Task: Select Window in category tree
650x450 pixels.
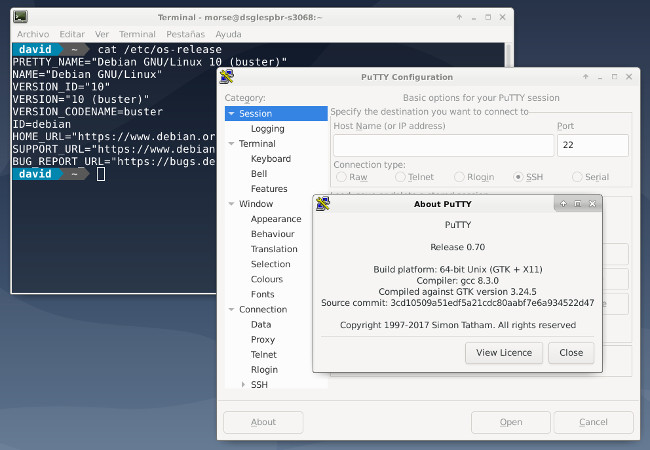Action: point(256,203)
